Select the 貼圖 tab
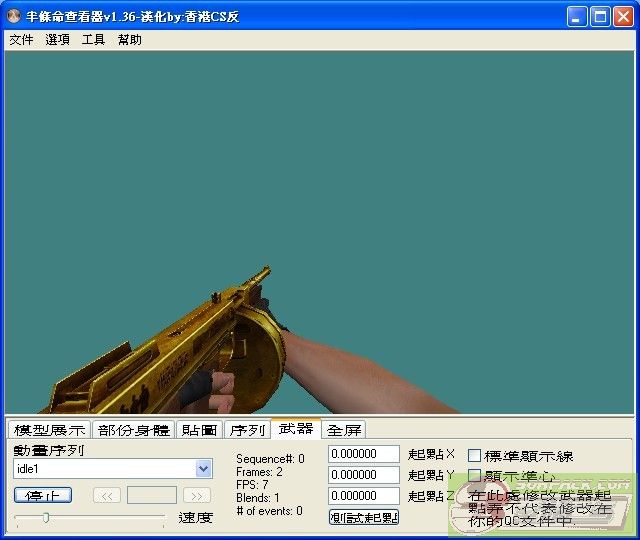Image resolution: width=640 pixels, height=540 pixels. point(199,430)
